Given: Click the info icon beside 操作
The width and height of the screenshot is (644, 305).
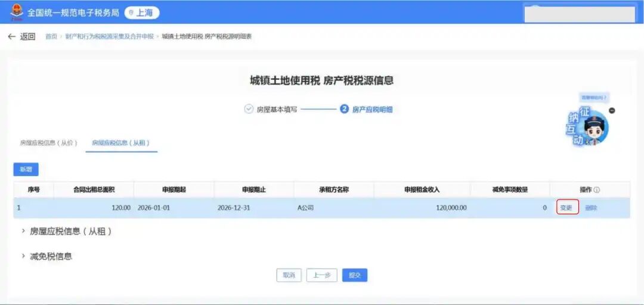Looking at the screenshot, I should click(597, 190).
